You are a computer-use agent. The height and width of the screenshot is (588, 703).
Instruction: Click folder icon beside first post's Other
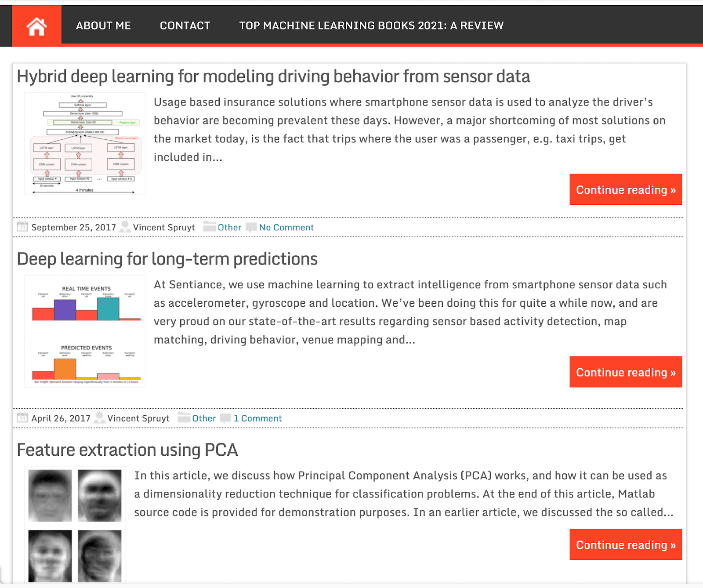click(210, 227)
